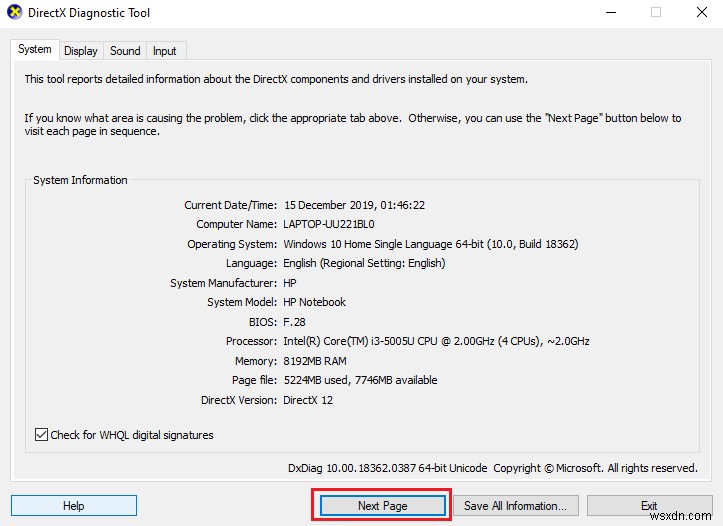
Task: Click the 'Page file:' label
Action: point(254,380)
